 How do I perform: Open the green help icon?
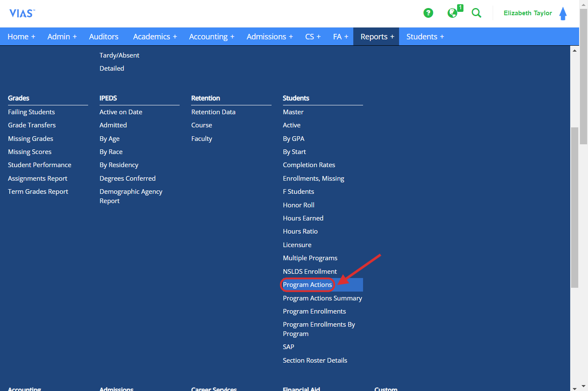[x=428, y=13]
